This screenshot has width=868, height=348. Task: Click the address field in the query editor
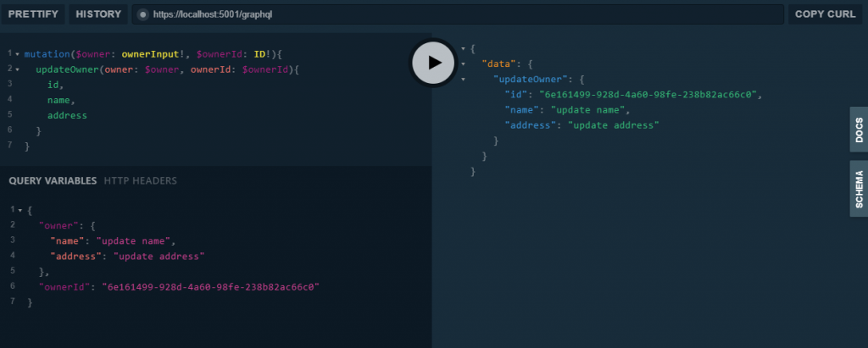pyautogui.click(x=67, y=115)
